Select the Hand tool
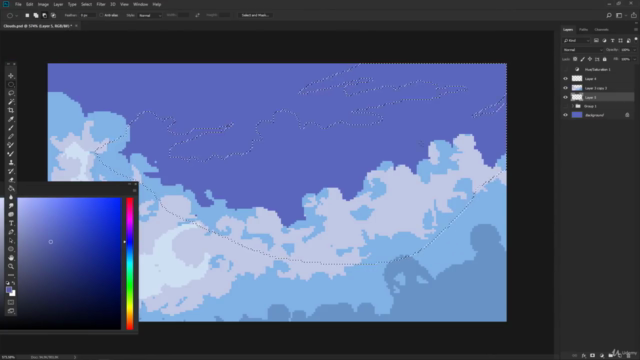 click(11, 258)
